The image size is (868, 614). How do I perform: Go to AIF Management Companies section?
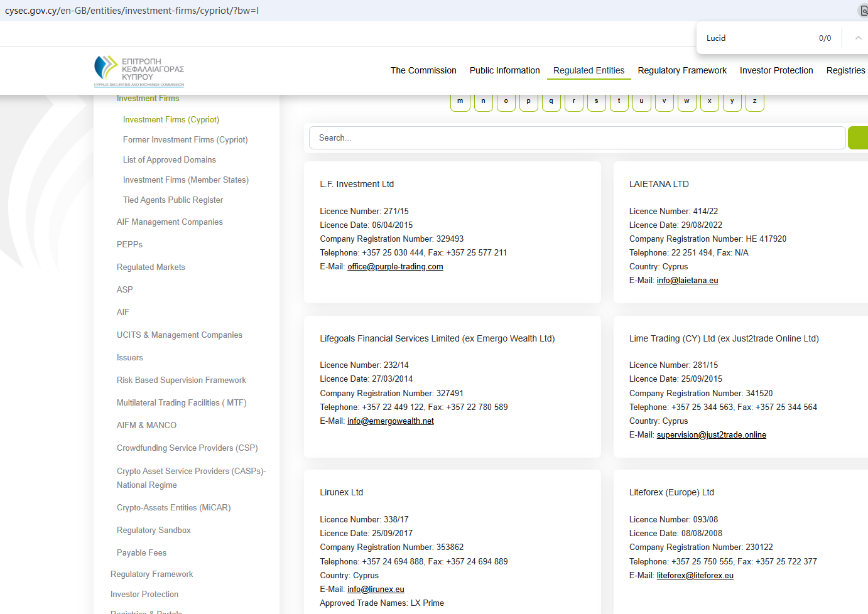(170, 222)
